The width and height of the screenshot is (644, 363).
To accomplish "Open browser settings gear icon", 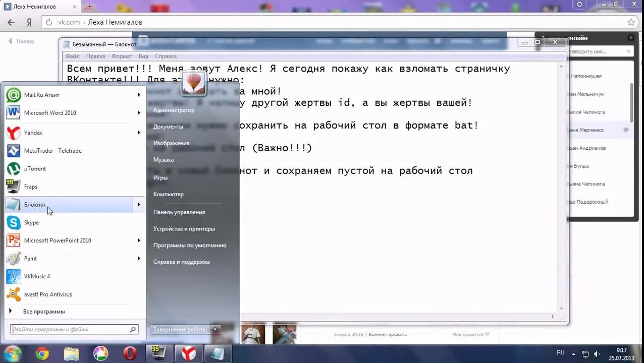I will [x=579, y=4].
